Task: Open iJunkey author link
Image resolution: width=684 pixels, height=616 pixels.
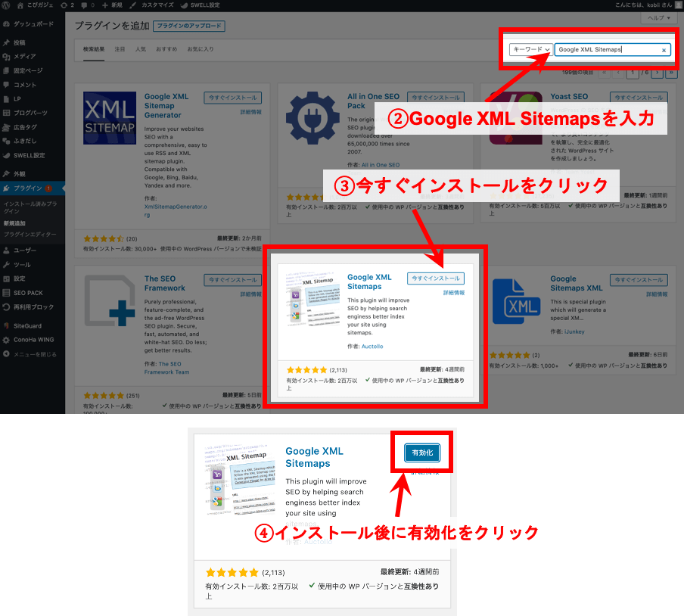Action: tap(574, 331)
